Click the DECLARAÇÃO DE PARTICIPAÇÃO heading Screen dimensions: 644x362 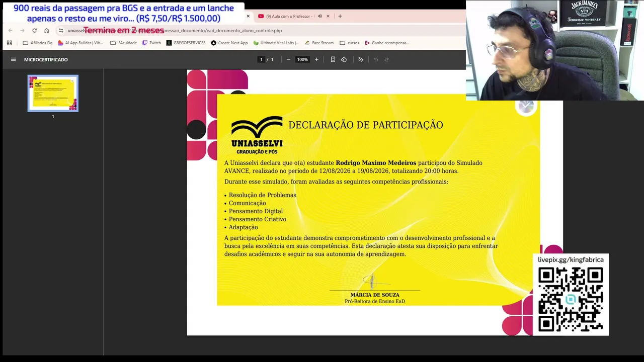click(x=366, y=125)
